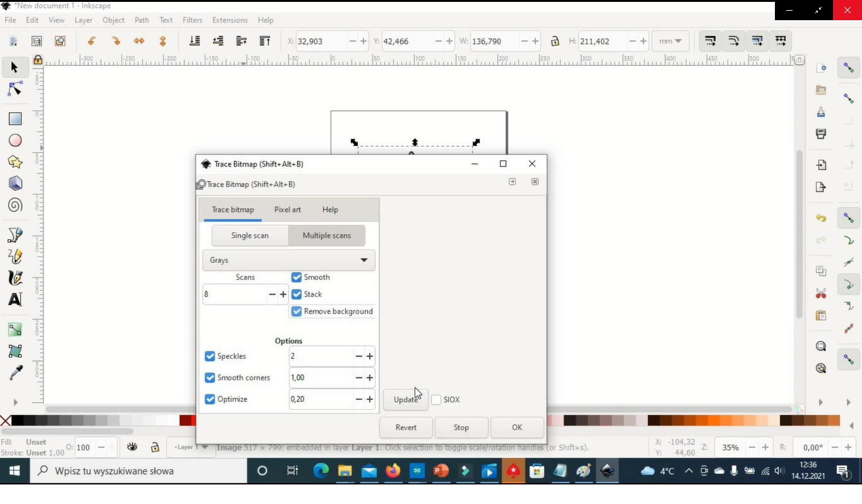This screenshot has width=862, height=504.
Task: Click the Stop button
Action: point(461,427)
